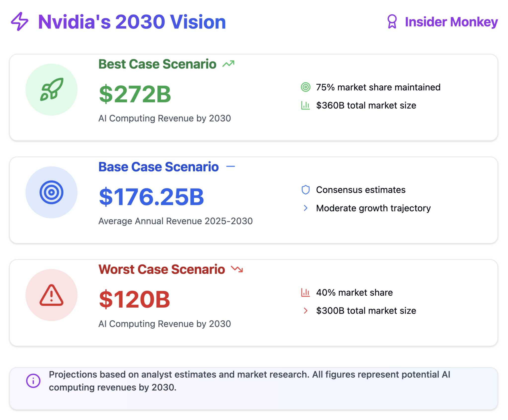Click the shield icon beside Consensus estimates

[305, 190]
